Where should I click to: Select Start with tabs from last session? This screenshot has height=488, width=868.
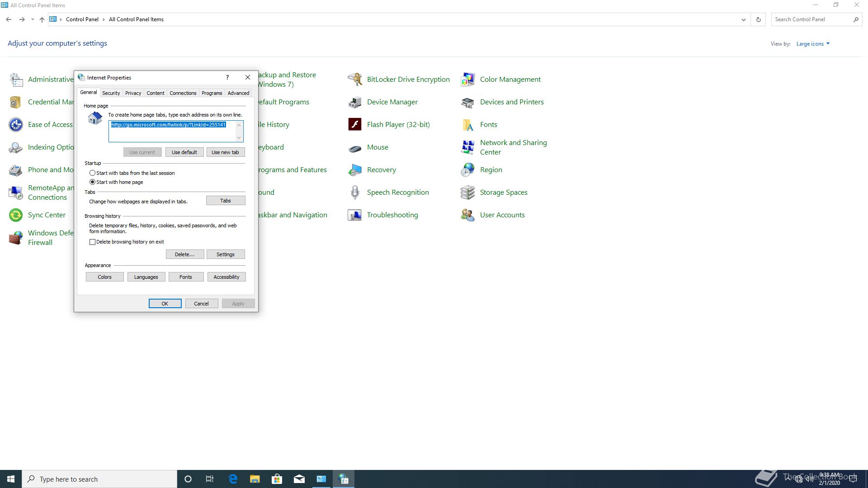tap(93, 173)
